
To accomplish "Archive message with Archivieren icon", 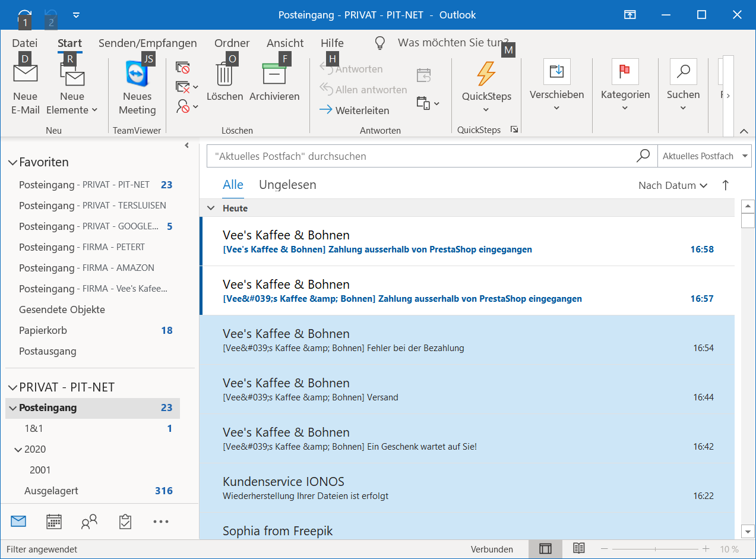I will [274, 82].
